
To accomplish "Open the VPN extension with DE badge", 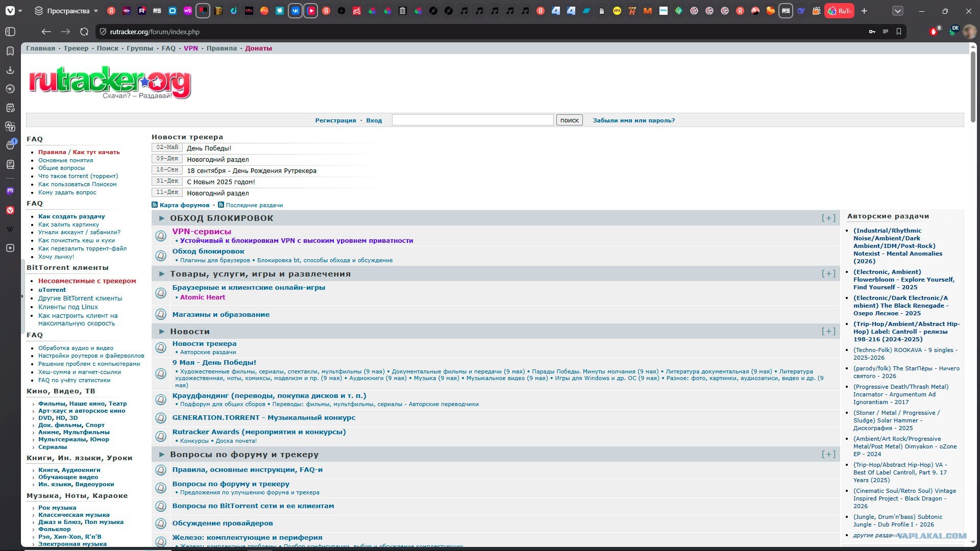I will click(x=953, y=32).
